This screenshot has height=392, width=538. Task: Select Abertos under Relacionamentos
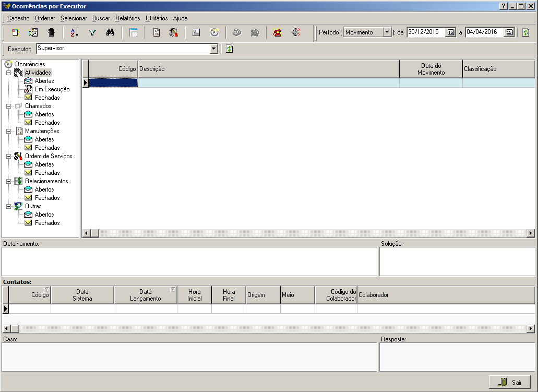coord(44,189)
